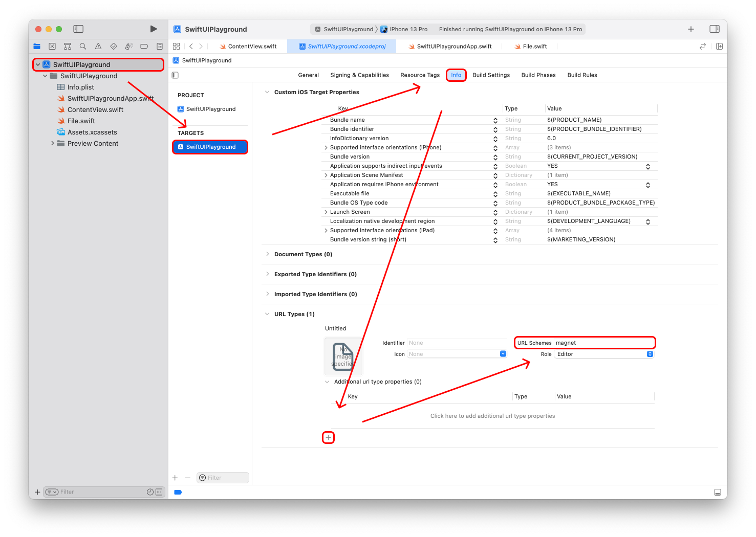The image size is (756, 537).
Task: Select the iPhone 13 Pro run destination
Action: 404,29
